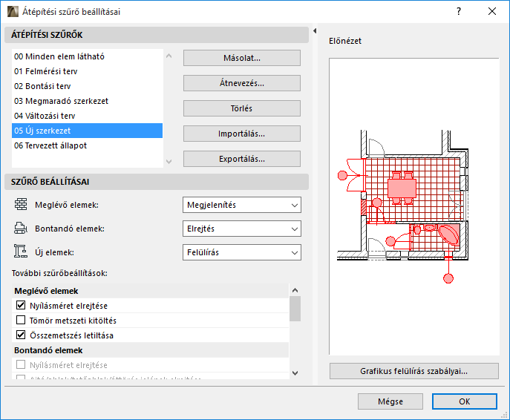The image size is (510, 420).
Task: Click the Bontandó elemek demolition icon
Action: tap(21, 229)
